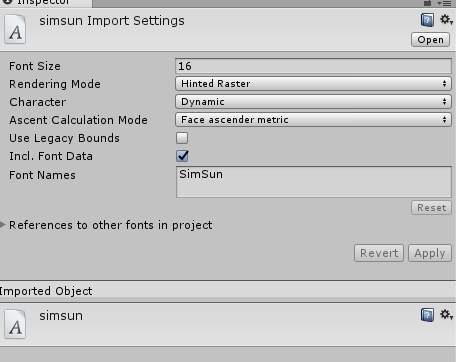Open gear menu for import settings header

446,20
